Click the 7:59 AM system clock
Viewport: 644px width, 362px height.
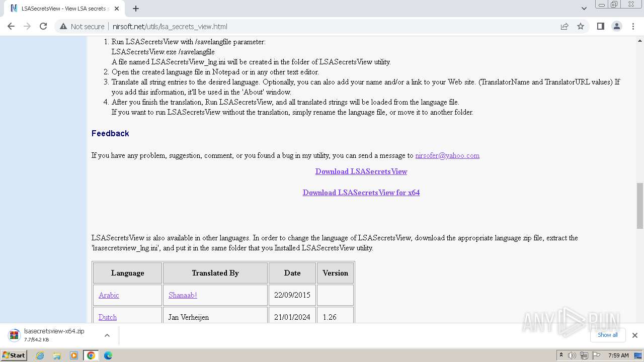(x=618, y=355)
